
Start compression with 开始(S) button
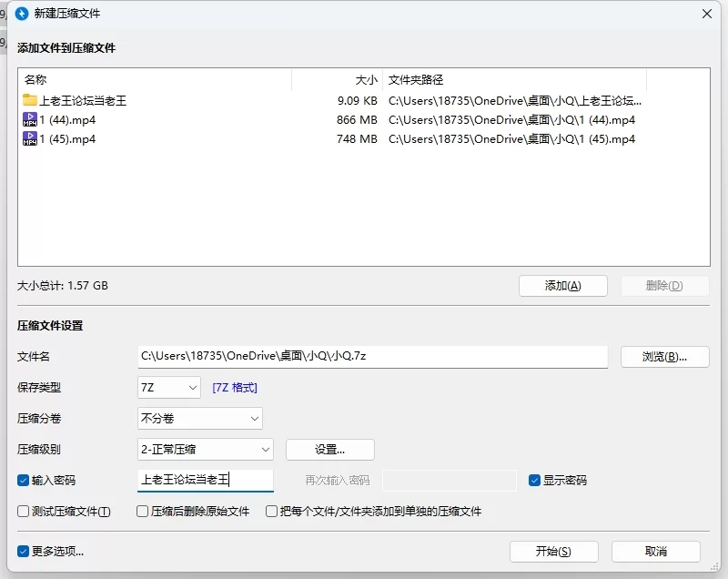(x=553, y=551)
